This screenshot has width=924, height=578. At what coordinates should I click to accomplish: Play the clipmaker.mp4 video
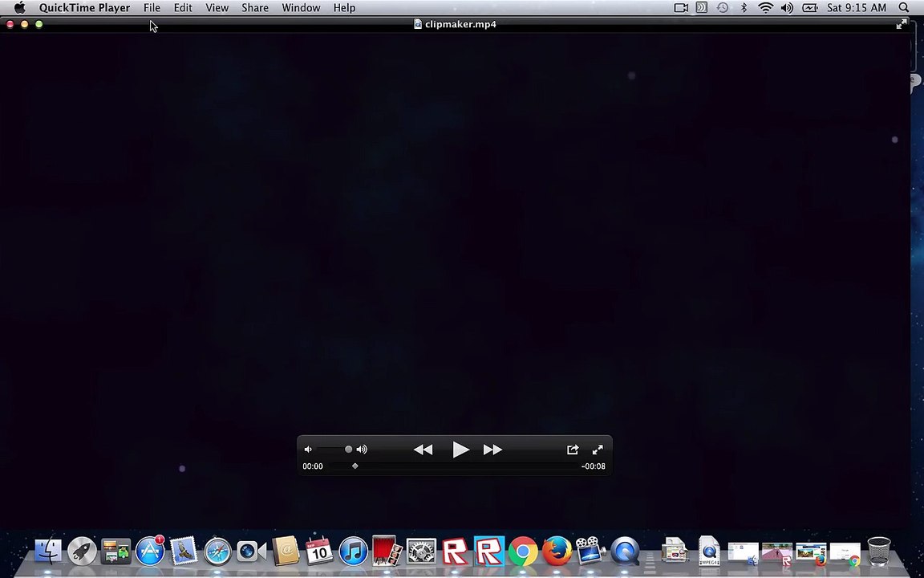tap(460, 450)
